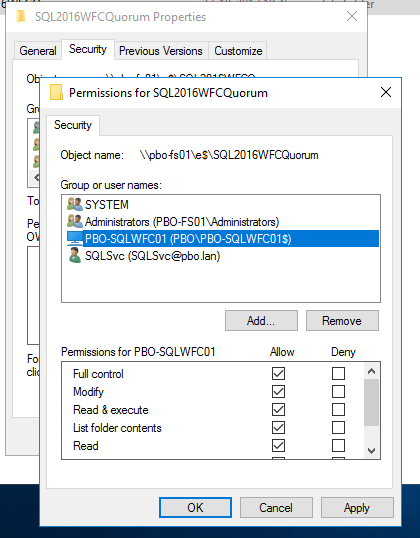Remove the selected PBO-SQLWFC01 entry
The height and width of the screenshot is (538, 420).
342,321
